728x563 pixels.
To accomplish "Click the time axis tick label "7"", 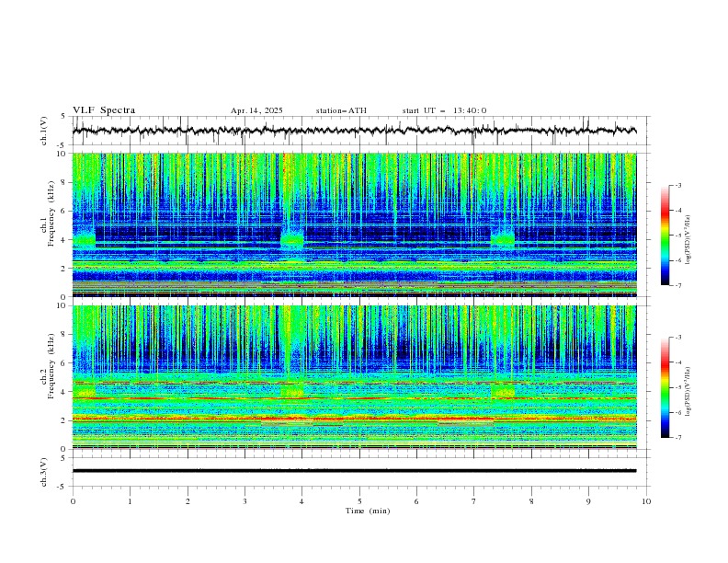I will click(x=474, y=501).
